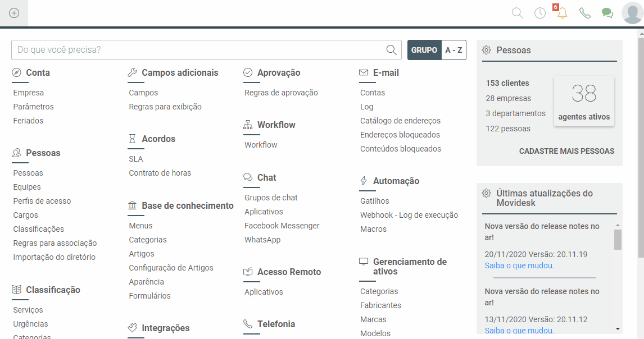This screenshot has height=339, width=644.
Task: Click the E-mail envelope icon
Action: coord(364,72)
